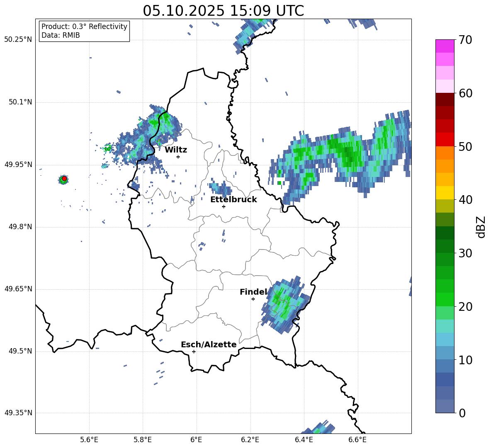
Task: Click the 5.6°E longitude label
Action: pos(89,440)
